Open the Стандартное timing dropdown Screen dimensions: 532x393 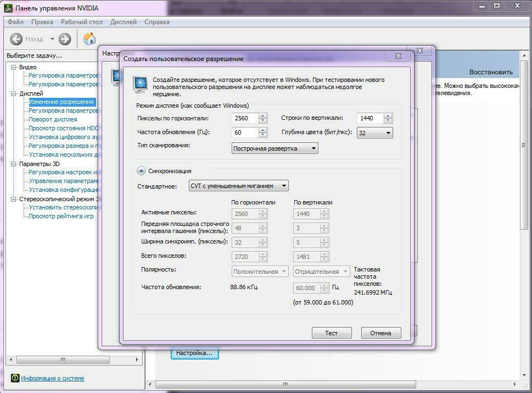pyautogui.click(x=238, y=186)
